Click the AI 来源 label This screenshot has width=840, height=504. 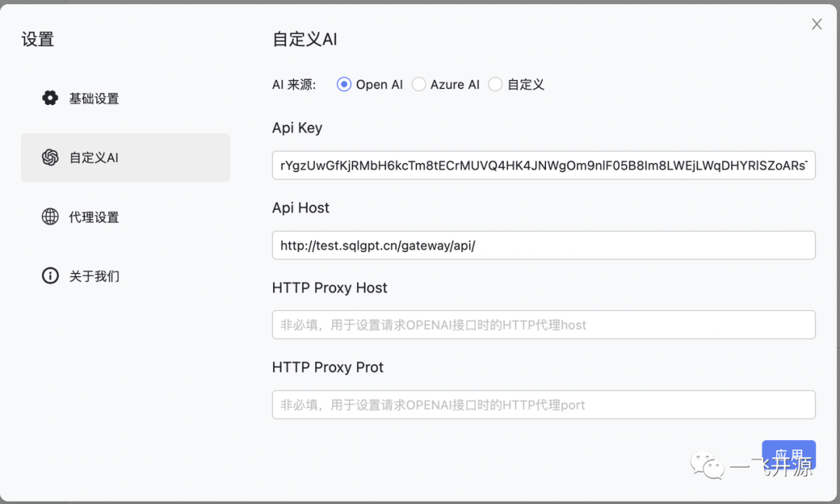point(294,85)
